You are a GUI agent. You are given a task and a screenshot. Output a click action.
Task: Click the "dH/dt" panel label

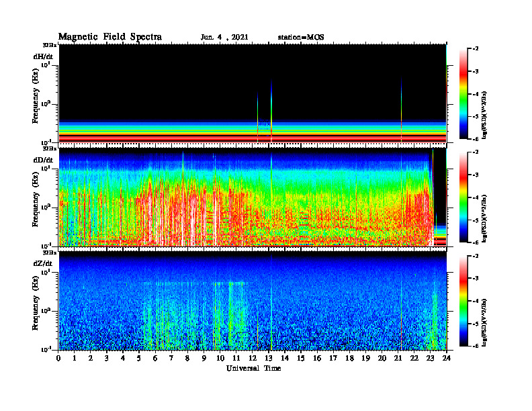click(x=43, y=56)
